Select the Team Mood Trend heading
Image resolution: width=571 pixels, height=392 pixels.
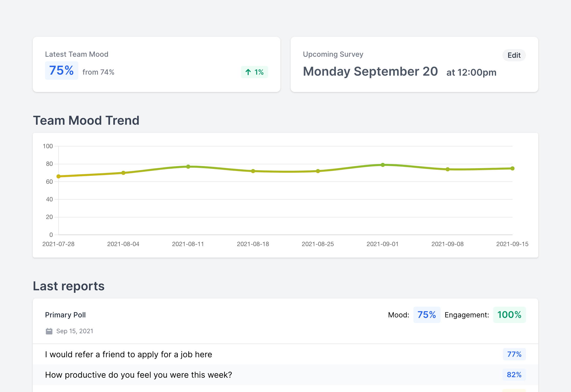coord(86,120)
